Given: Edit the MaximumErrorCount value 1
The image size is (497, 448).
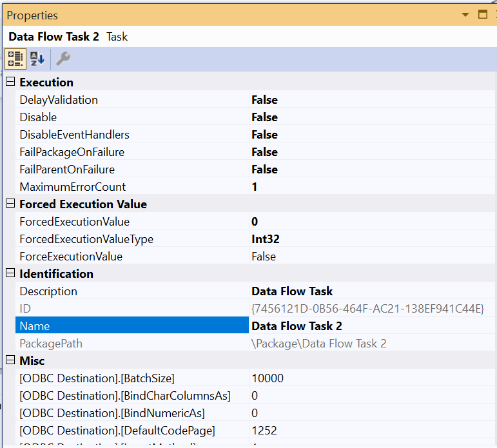Looking at the screenshot, I should (x=255, y=187).
